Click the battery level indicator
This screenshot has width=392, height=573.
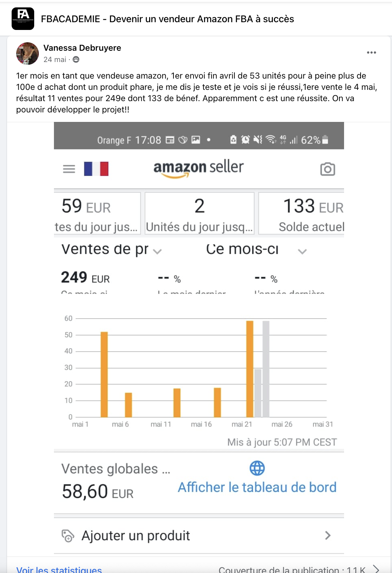pos(325,140)
